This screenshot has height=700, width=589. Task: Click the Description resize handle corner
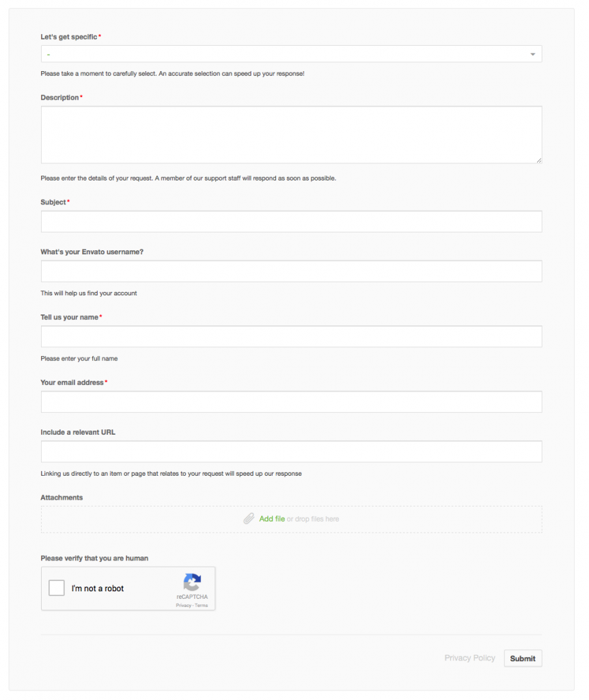[x=539, y=160]
